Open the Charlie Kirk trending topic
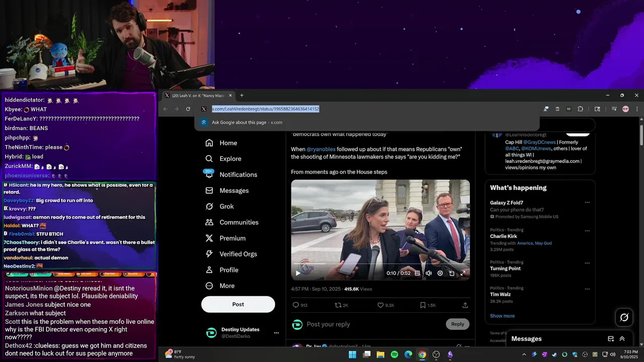Image resolution: width=644 pixels, height=362 pixels. [503, 236]
